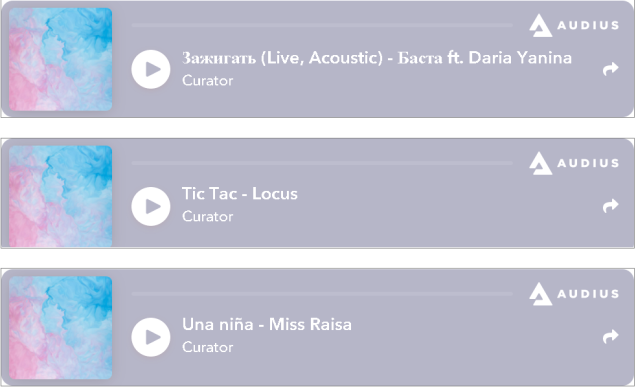Image resolution: width=636 pixels, height=387 pixels.
Task: Share the Tic Tac - Locus track
Action: 610,206
